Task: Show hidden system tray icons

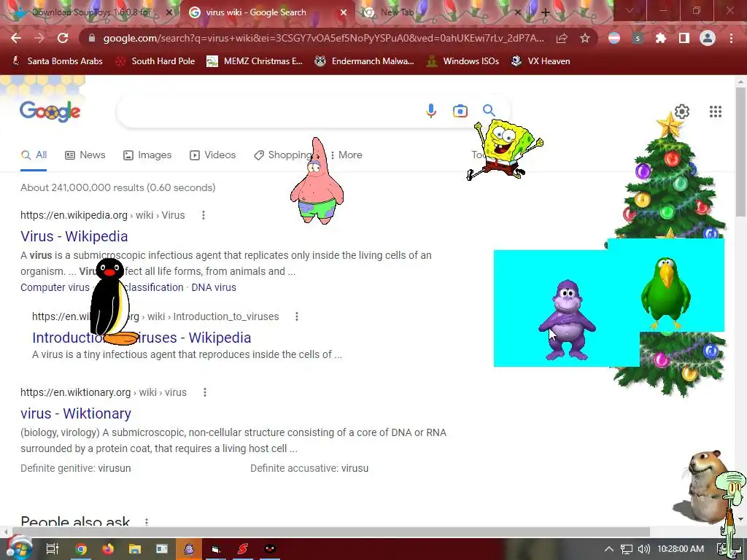Action: coord(609,549)
